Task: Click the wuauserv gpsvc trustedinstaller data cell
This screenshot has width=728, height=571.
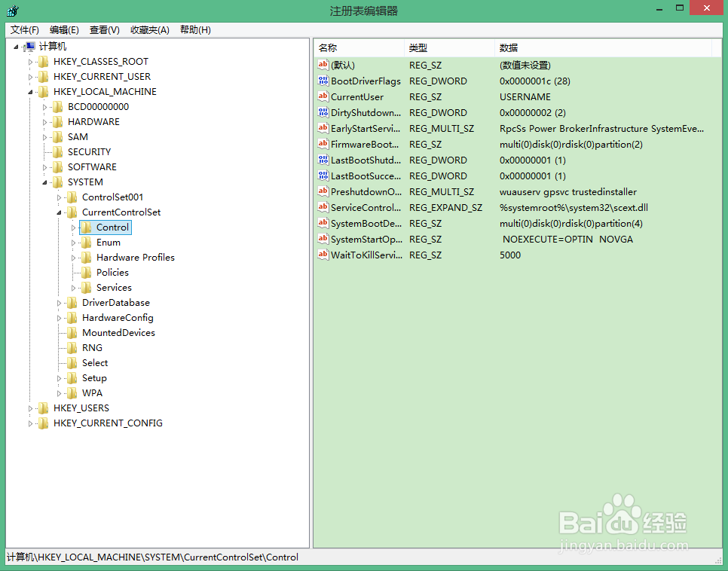Action: coord(567,192)
